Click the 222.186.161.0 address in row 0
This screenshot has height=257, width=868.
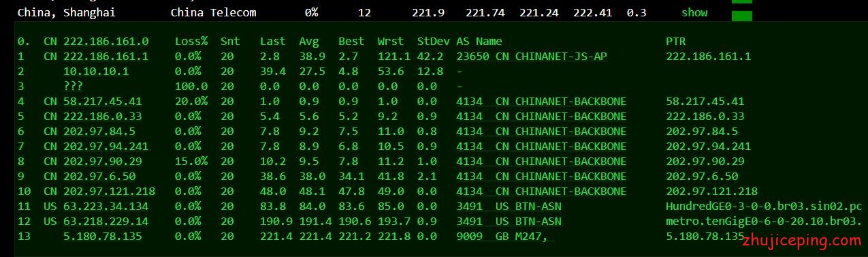[x=106, y=42]
